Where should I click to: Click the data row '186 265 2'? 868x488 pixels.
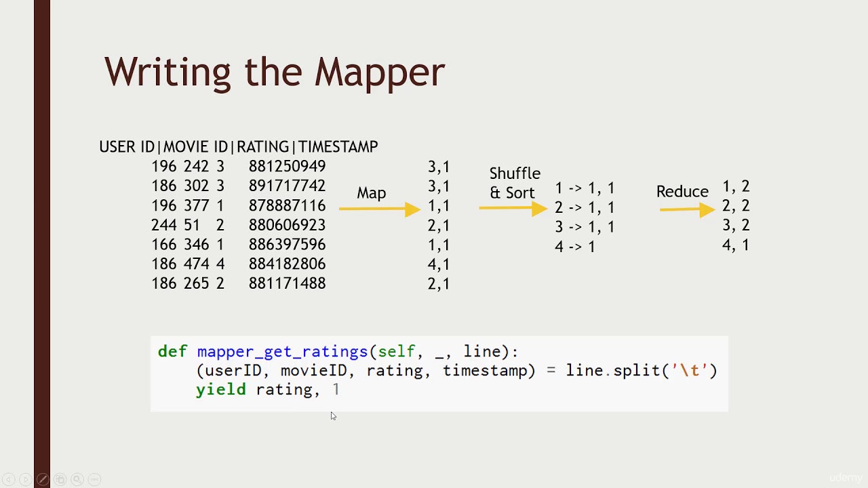click(188, 283)
